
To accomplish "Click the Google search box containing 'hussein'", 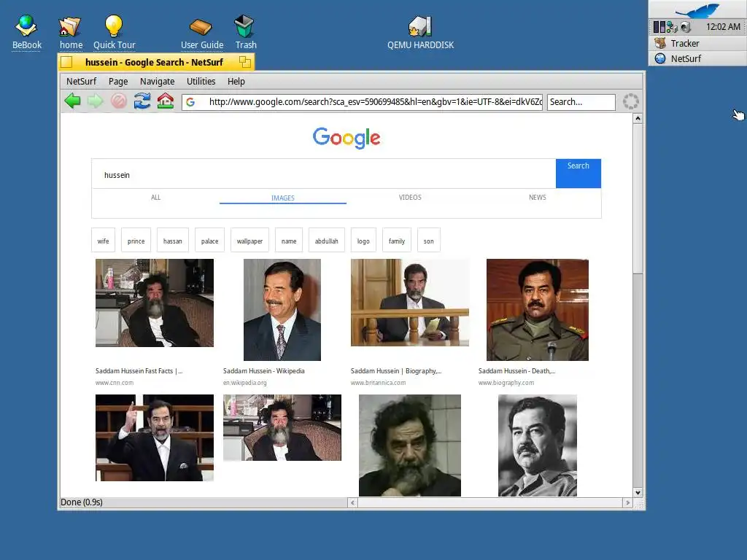I will pos(323,174).
